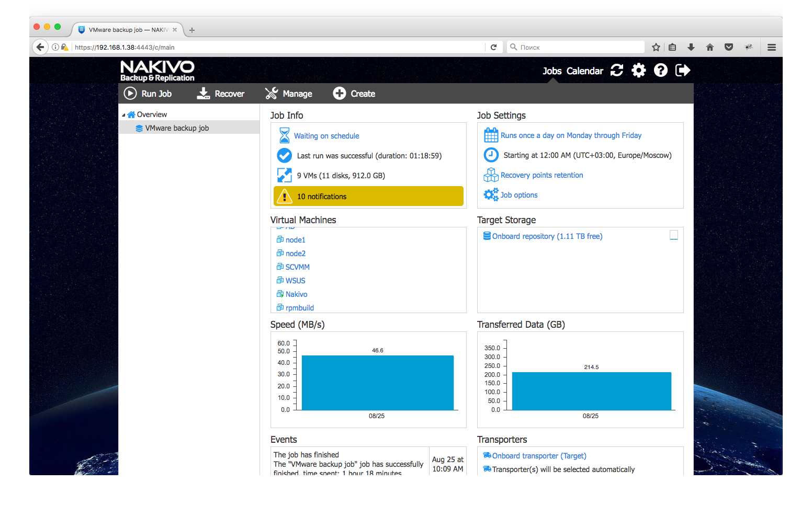Open the WSUS virtual machine link
Screen dimensions: 812x517
pyautogui.click(x=295, y=281)
